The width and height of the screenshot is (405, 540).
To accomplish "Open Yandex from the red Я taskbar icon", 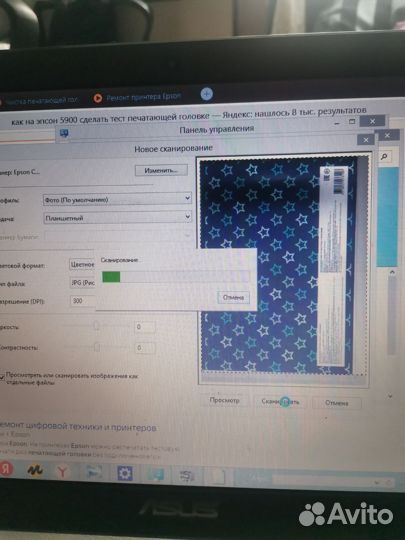I will (6, 468).
